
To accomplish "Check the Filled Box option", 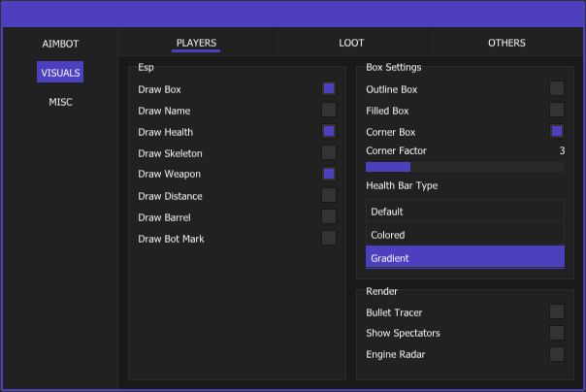I will tap(557, 110).
